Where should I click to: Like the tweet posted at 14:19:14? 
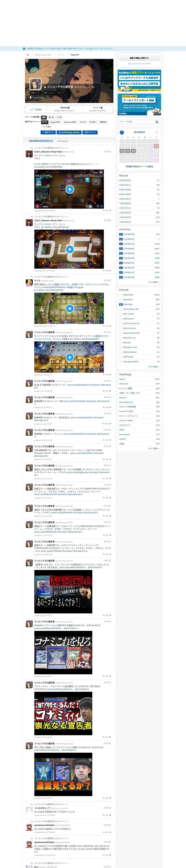[x=110, y=616]
